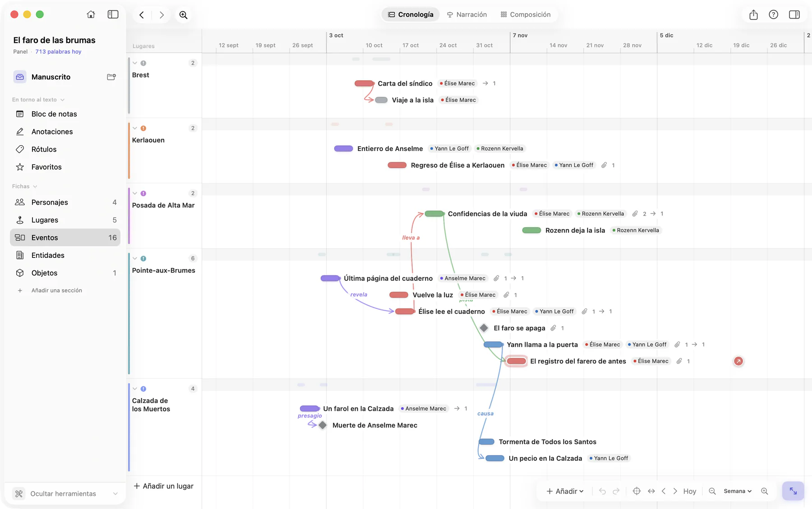This screenshot has height=509, width=812.
Task: Switch to the Composición tab
Action: click(x=526, y=14)
